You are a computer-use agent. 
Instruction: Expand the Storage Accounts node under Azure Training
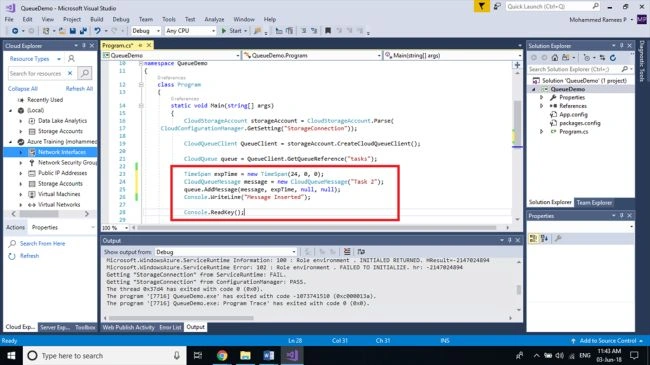coord(21,183)
